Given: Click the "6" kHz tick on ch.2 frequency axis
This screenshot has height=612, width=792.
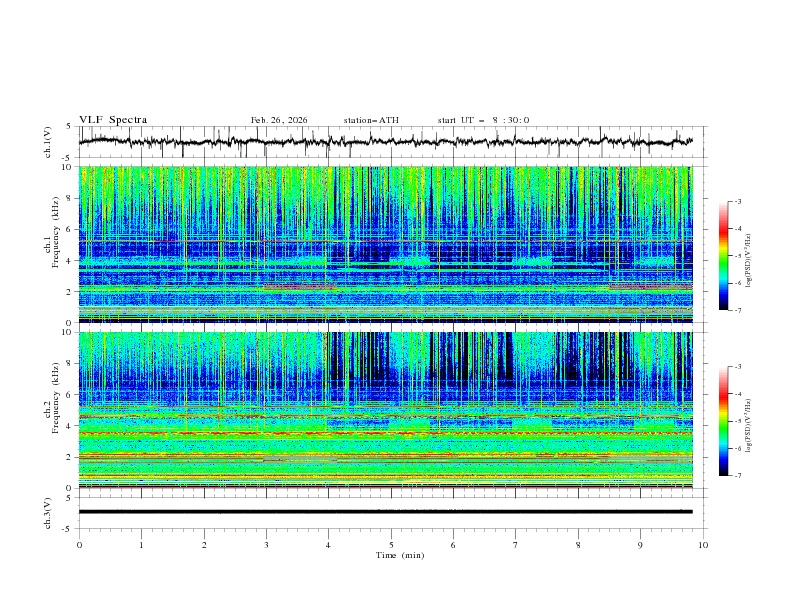Looking at the screenshot, I should pyautogui.click(x=71, y=394).
